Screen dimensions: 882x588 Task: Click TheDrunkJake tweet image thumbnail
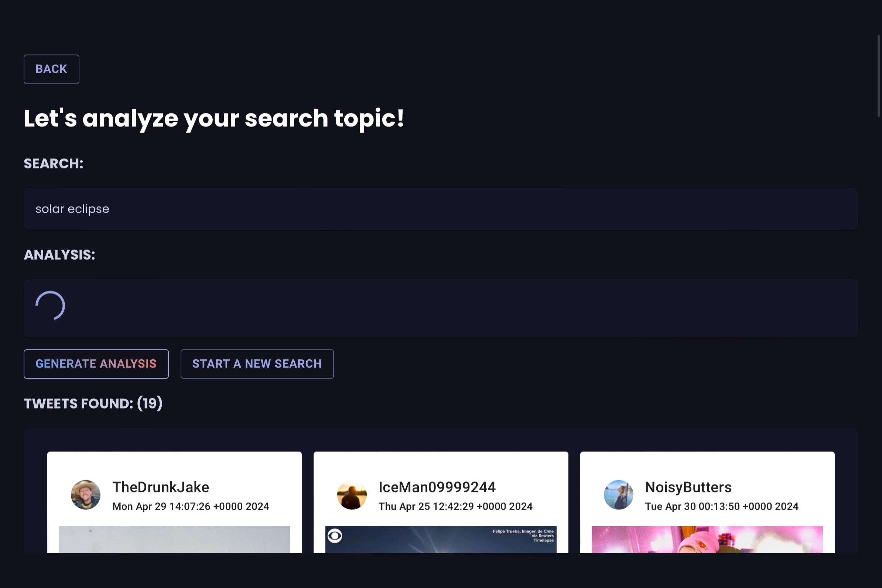click(174, 539)
